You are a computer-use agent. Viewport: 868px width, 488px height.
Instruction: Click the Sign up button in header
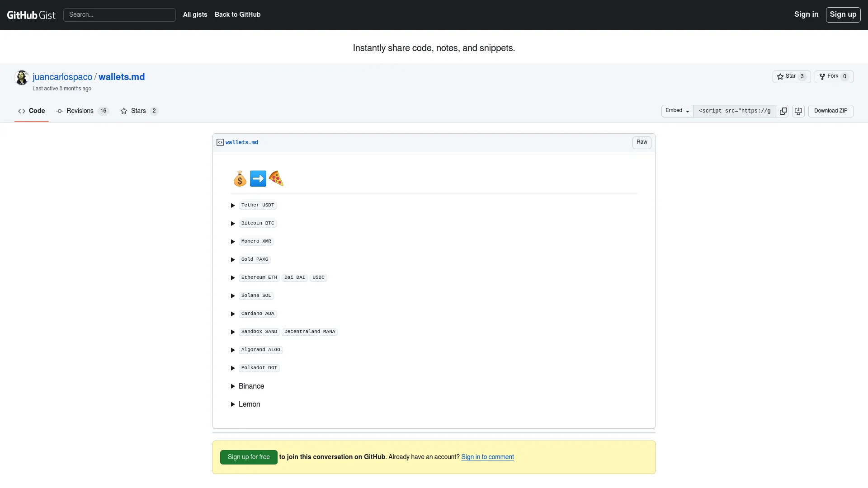843,14
